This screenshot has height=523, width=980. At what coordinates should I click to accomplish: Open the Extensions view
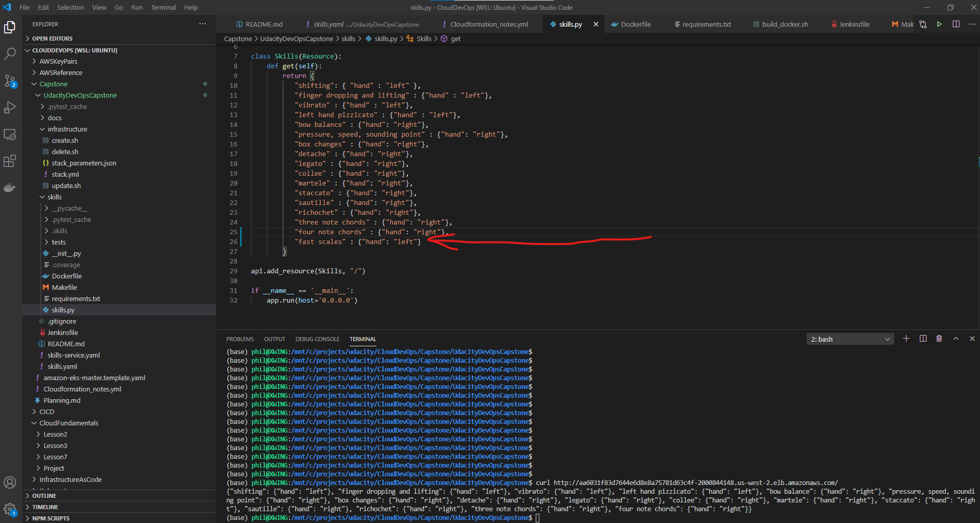(x=10, y=161)
